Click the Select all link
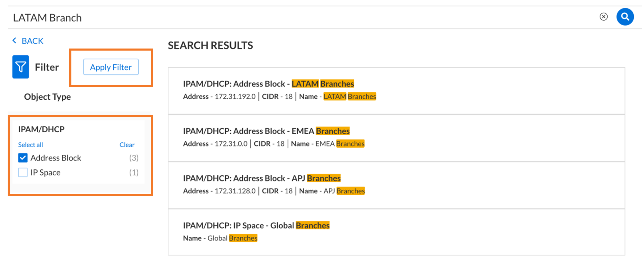 (31, 145)
